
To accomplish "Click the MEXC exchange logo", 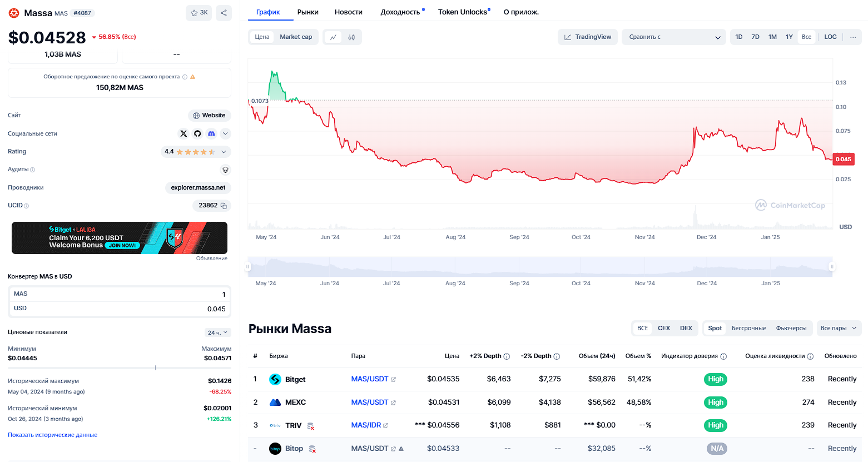I will 275,403.
